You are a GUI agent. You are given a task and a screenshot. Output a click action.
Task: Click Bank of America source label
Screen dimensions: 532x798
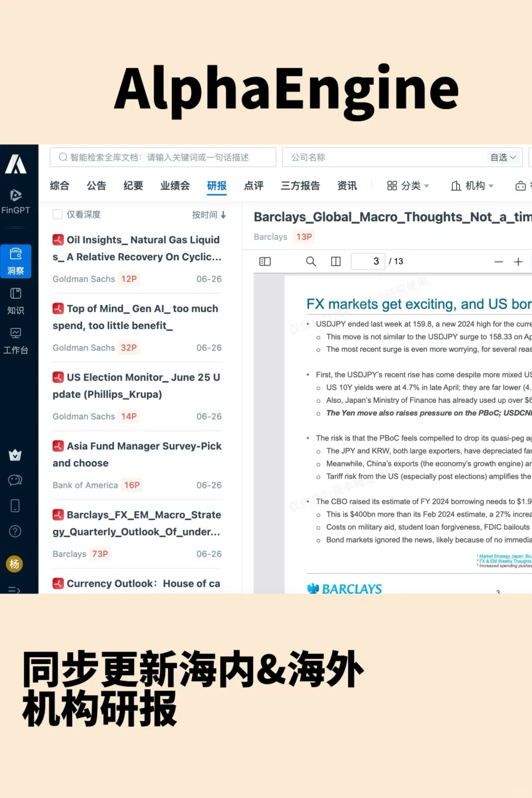click(x=85, y=486)
